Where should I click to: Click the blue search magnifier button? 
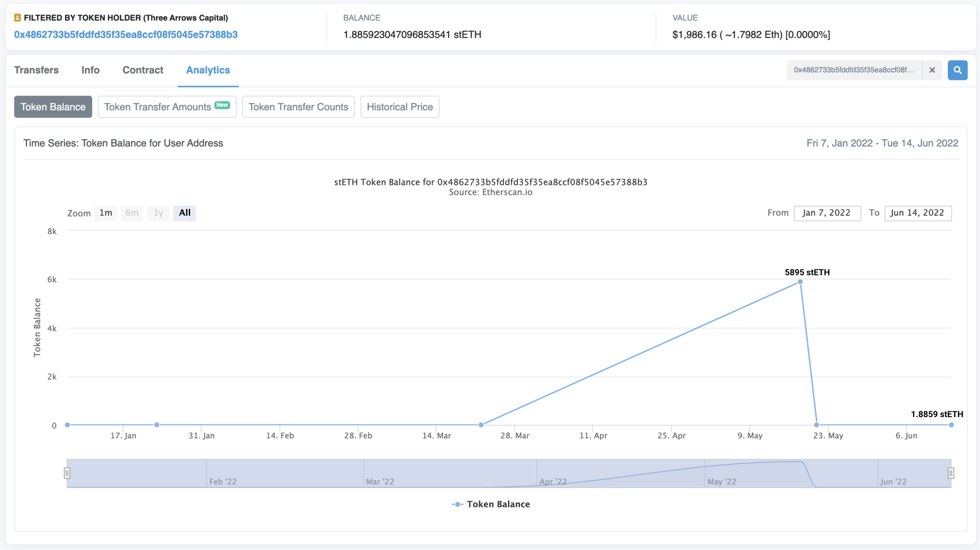pyautogui.click(x=957, y=70)
